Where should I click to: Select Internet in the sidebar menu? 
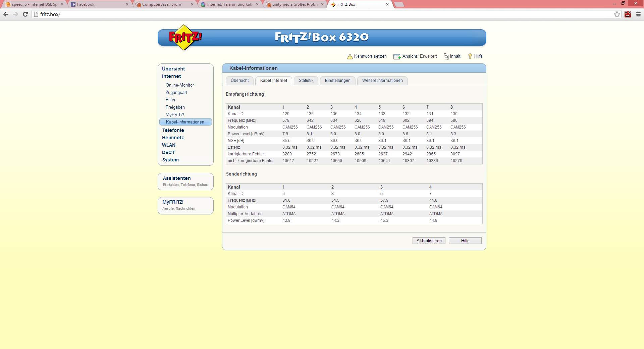point(171,76)
